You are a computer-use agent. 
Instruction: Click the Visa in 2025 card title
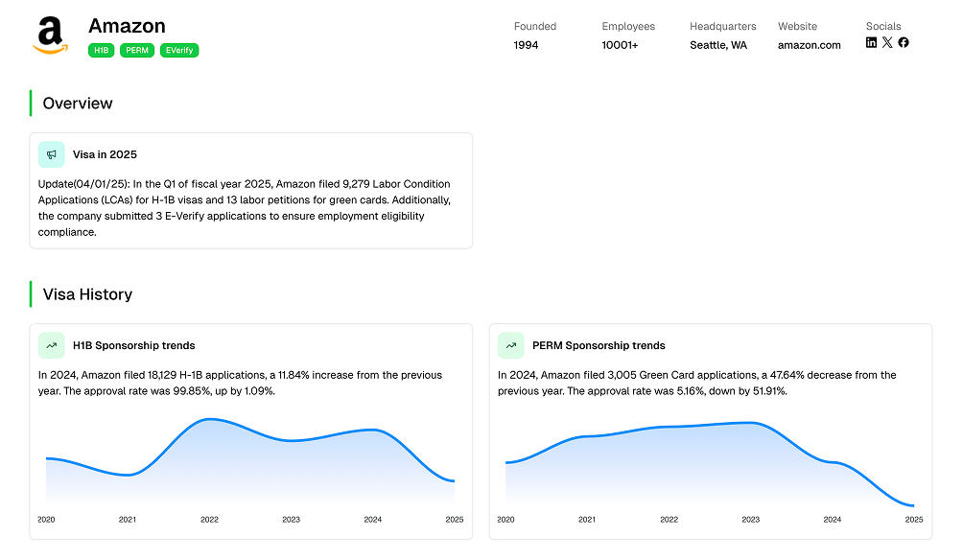tap(105, 154)
